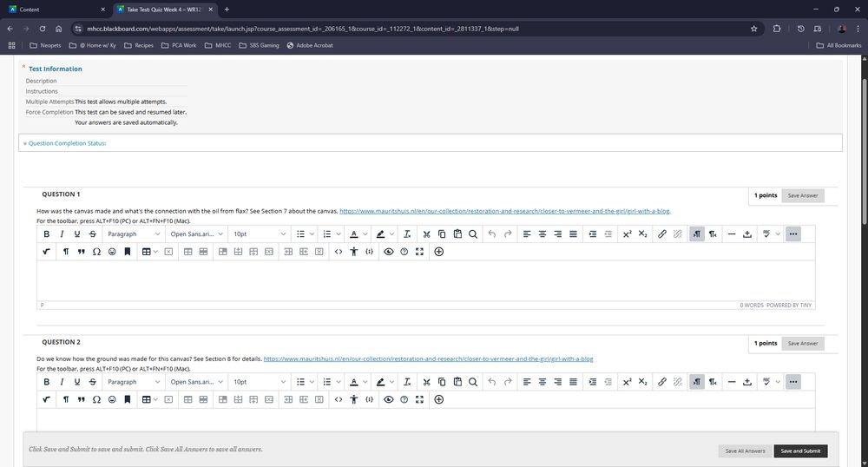This screenshot has height=467, width=868.
Task: Open find and replace in Question 1 editor
Action: click(473, 234)
